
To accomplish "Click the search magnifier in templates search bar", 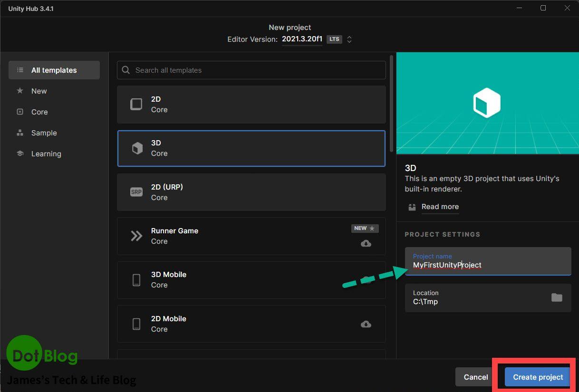I will pyautogui.click(x=125, y=70).
